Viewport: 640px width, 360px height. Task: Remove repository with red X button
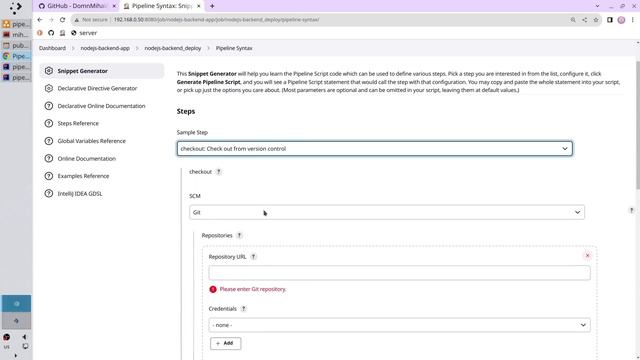pos(587,256)
